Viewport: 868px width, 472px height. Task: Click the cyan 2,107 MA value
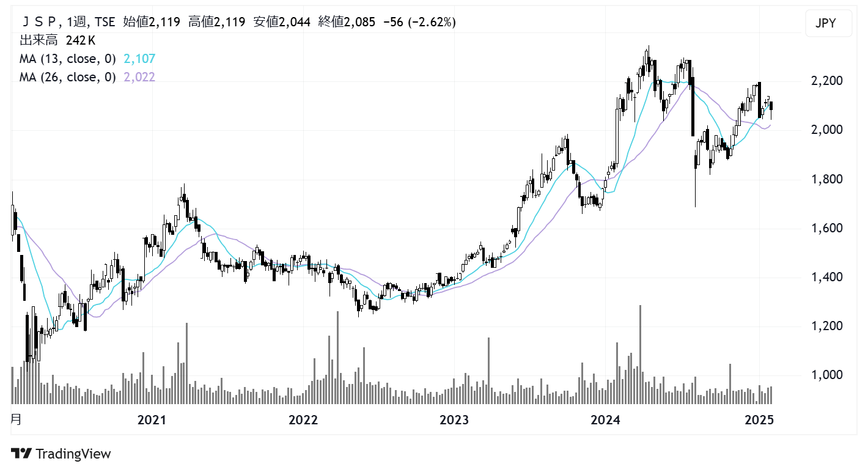pos(139,59)
